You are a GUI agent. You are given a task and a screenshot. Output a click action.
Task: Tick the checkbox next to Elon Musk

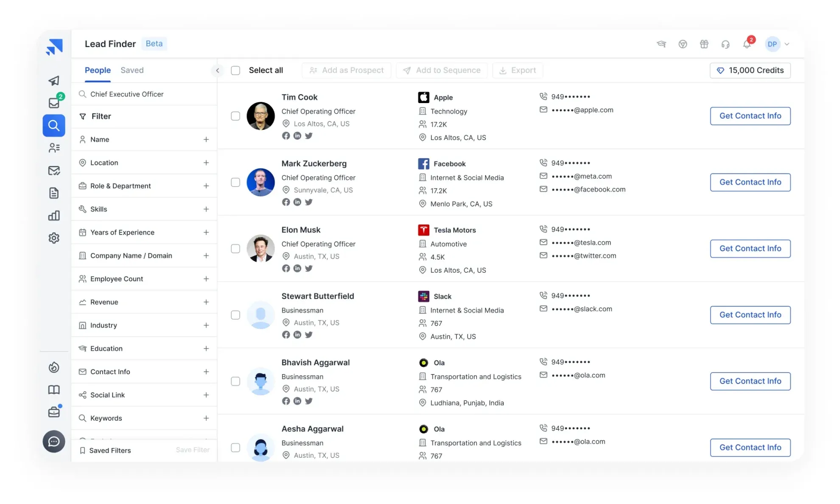point(235,249)
